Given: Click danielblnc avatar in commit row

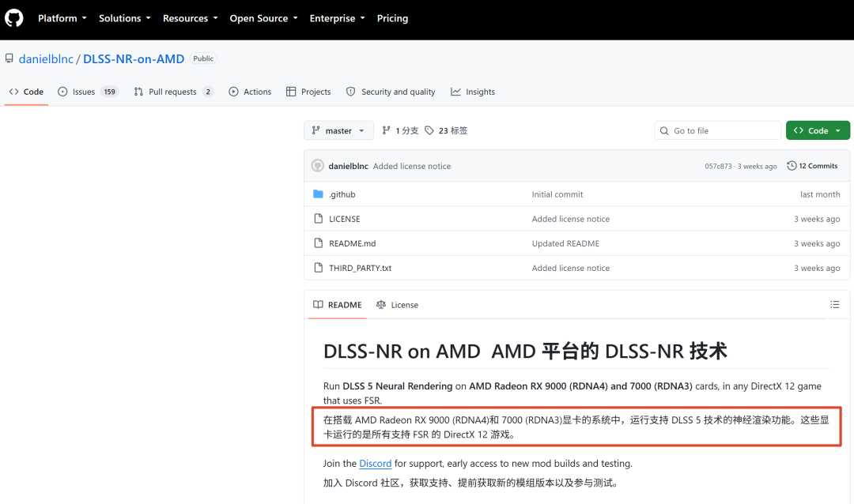Looking at the screenshot, I should (x=318, y=166).
